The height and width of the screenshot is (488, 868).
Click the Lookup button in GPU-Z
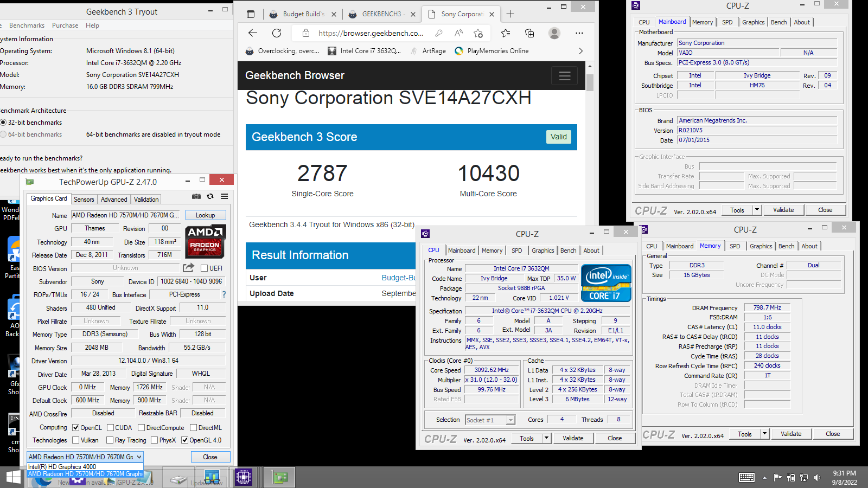[x=206, y=215]
